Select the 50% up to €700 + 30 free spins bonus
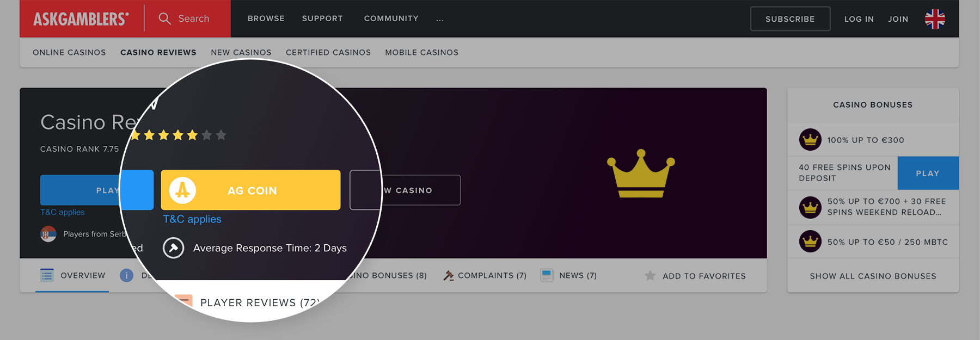Image resolution: width=980 pixels, height=340 pixels. [x=873, y=207]
